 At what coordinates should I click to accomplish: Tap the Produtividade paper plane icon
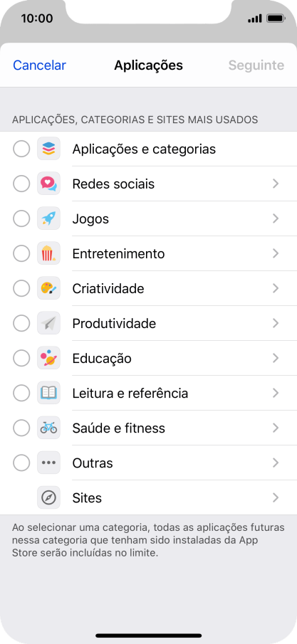tap(48, 323)
